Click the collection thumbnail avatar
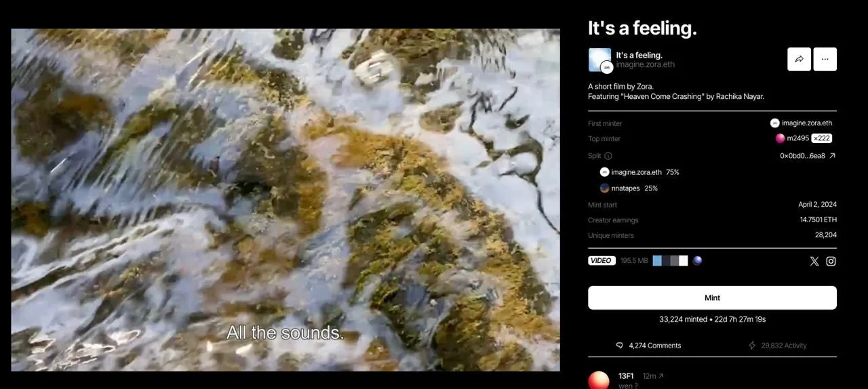This screenshot has width=868, height=389. point(599,60)
